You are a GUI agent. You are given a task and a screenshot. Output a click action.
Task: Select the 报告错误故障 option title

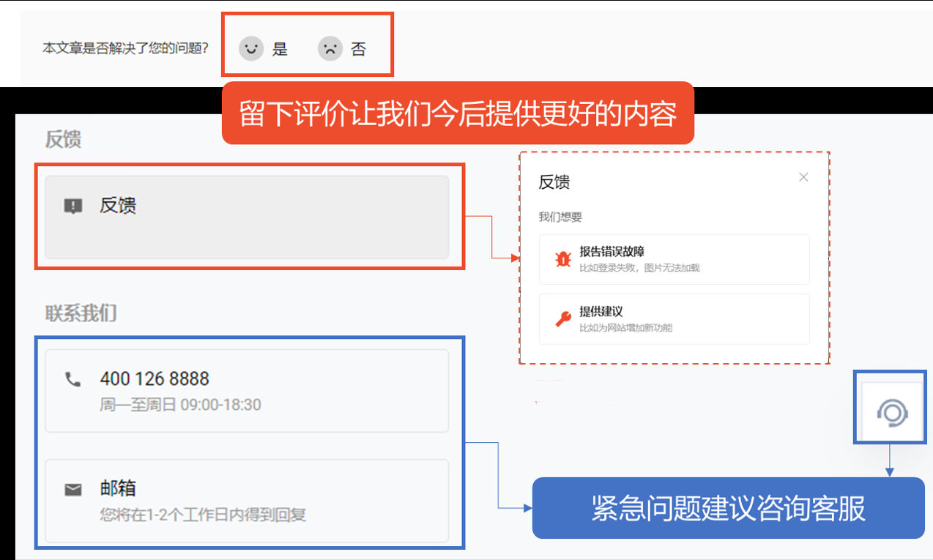[x=612, y=252]
